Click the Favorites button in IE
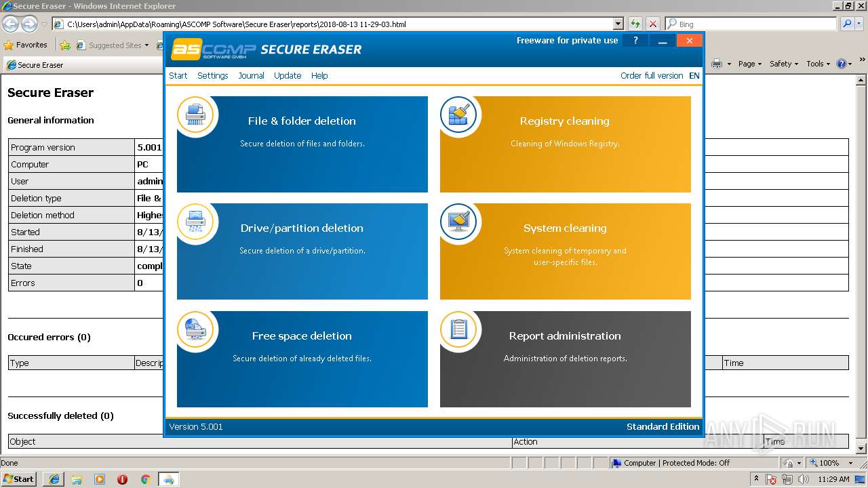Image resolution: width=868 pixels, height=488 pixels. (26, 45)
